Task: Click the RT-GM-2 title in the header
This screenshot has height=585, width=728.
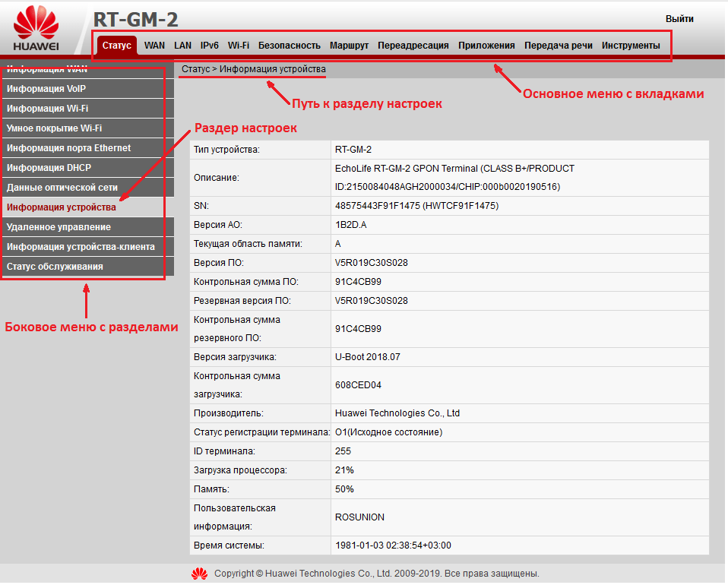Action: coord(135,20)
